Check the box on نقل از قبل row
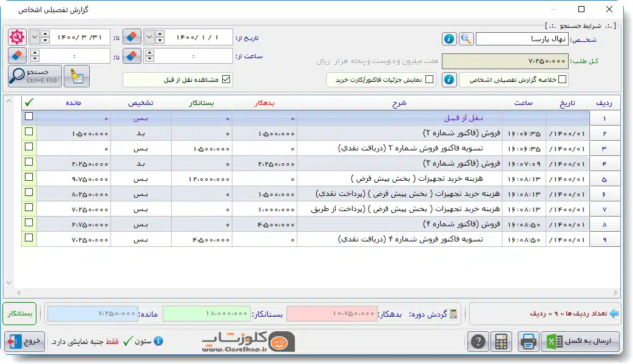 coord(29,116)
